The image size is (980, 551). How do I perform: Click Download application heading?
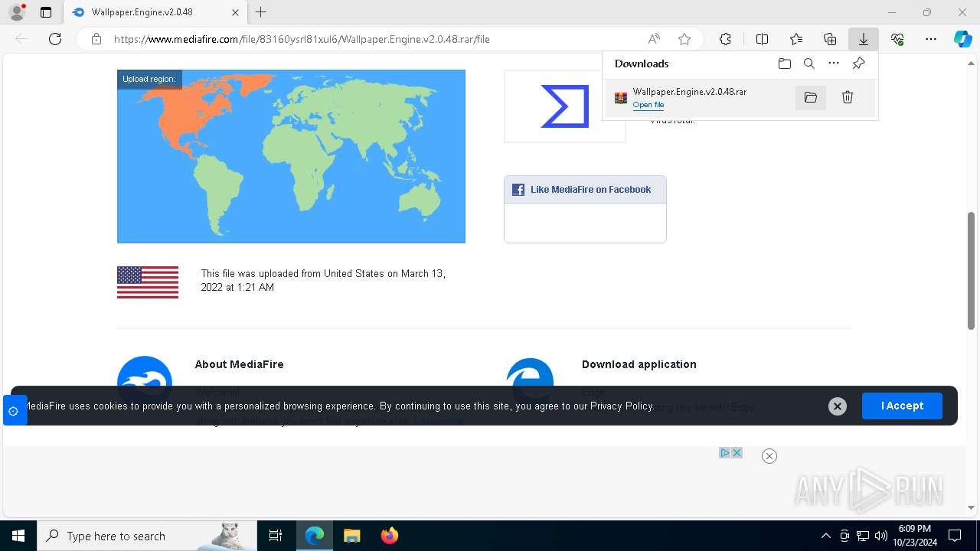639,364
